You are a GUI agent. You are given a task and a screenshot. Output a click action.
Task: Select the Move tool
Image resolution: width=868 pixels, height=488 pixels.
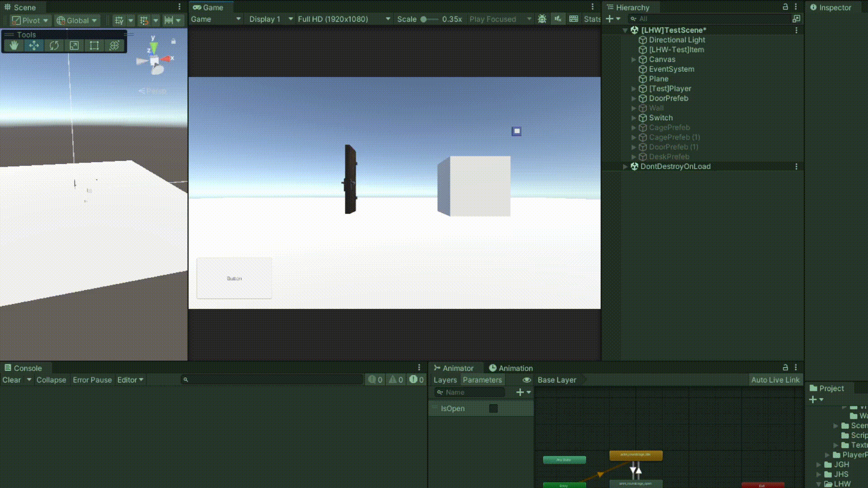pyautogui.click(x=34, y=46)
